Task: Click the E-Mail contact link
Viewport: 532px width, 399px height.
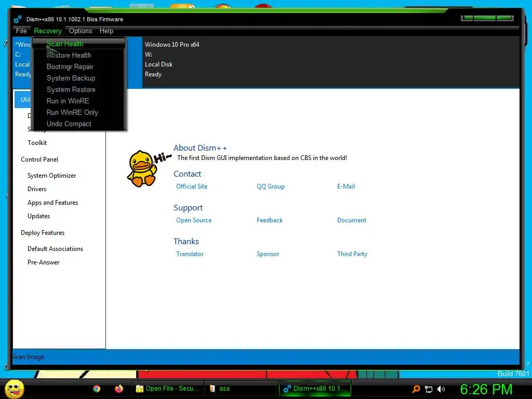Action: (x=345, y=187)
